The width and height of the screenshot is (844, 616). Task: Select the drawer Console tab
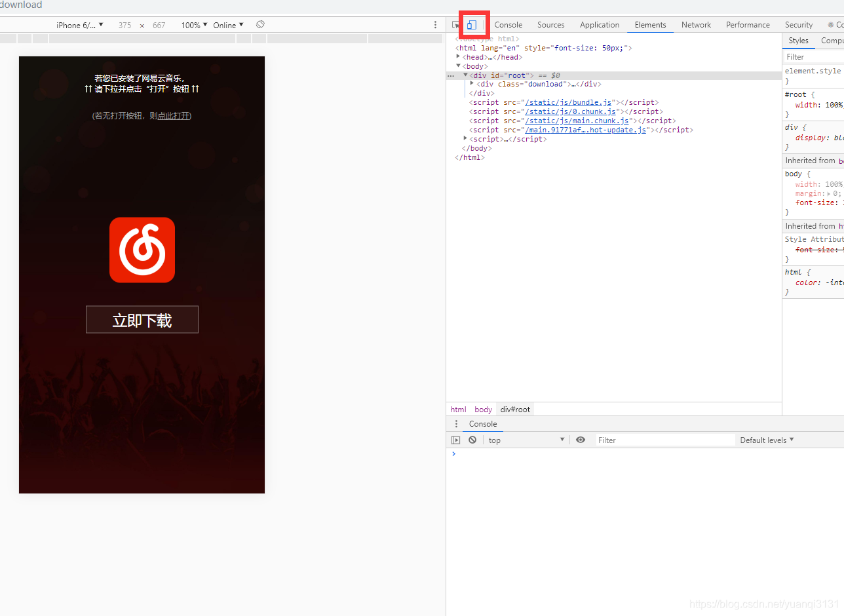click(x=483, y=424)
